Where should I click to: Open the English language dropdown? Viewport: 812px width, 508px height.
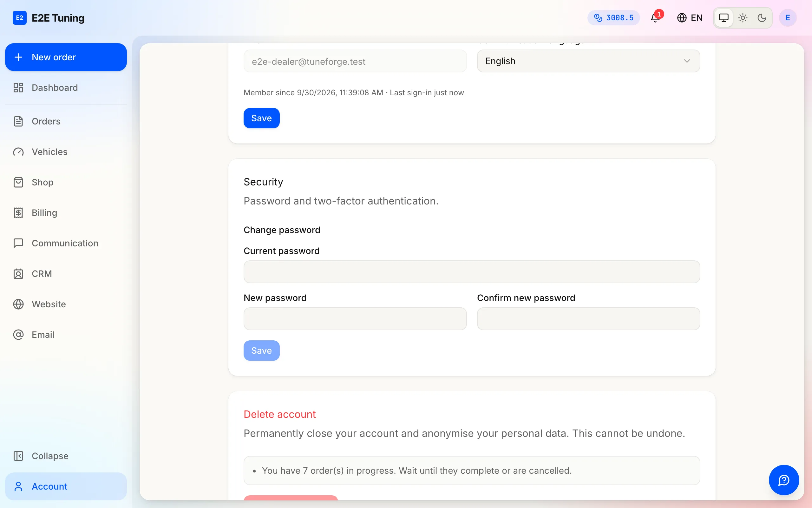coord(588,61)
